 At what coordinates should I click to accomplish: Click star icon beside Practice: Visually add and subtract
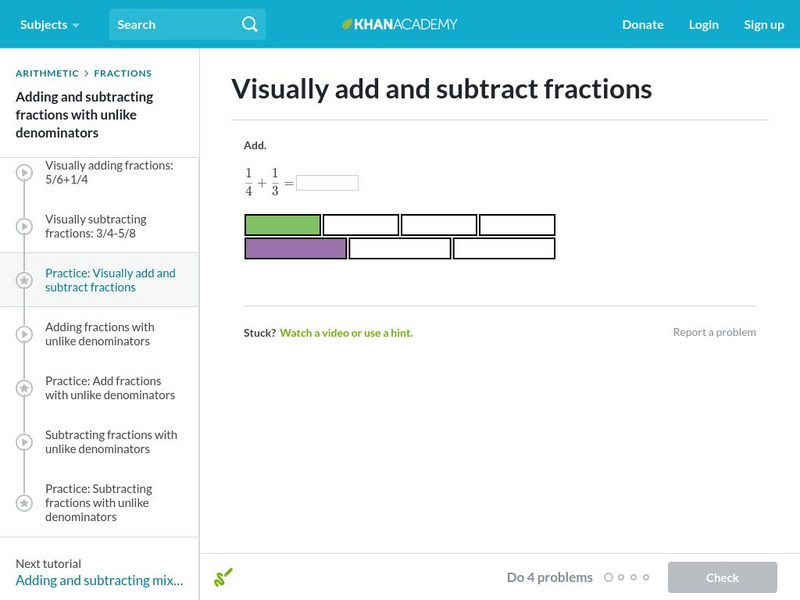(25, 281)
